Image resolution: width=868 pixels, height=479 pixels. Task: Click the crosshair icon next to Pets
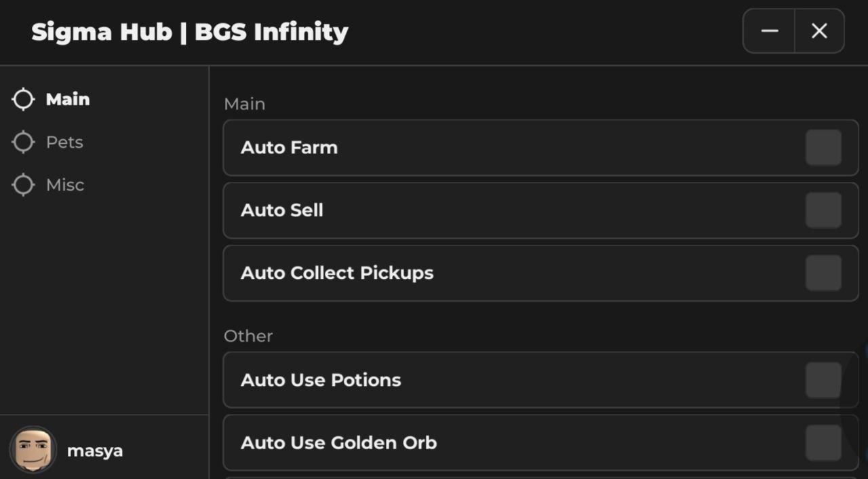click(23, 142)
